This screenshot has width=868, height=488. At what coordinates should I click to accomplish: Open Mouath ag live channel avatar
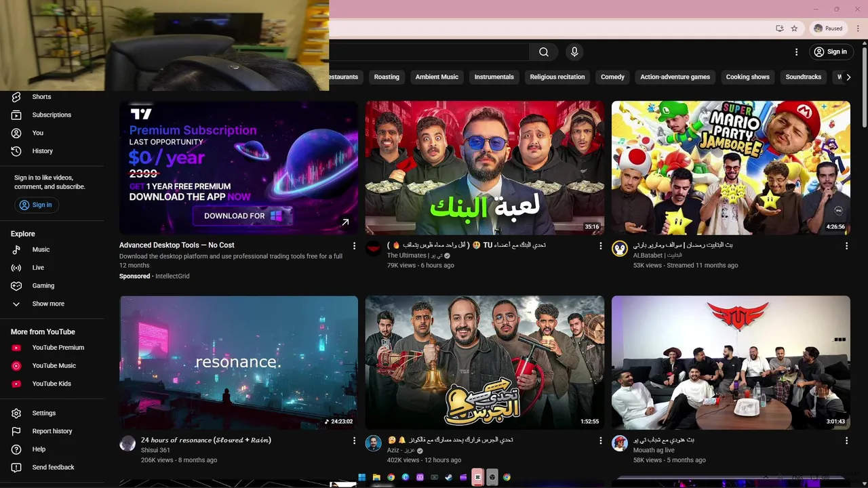tap(620, 443)
